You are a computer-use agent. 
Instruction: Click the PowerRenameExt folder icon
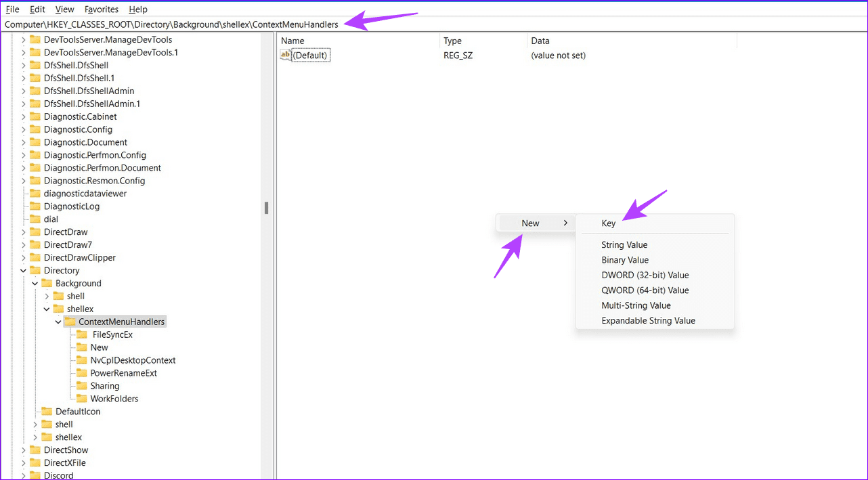81,373
